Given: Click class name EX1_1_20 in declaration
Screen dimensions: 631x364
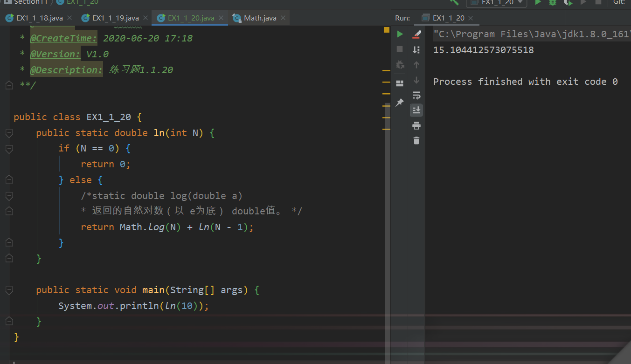Looking at the screenshot, I should pos(109,117).
